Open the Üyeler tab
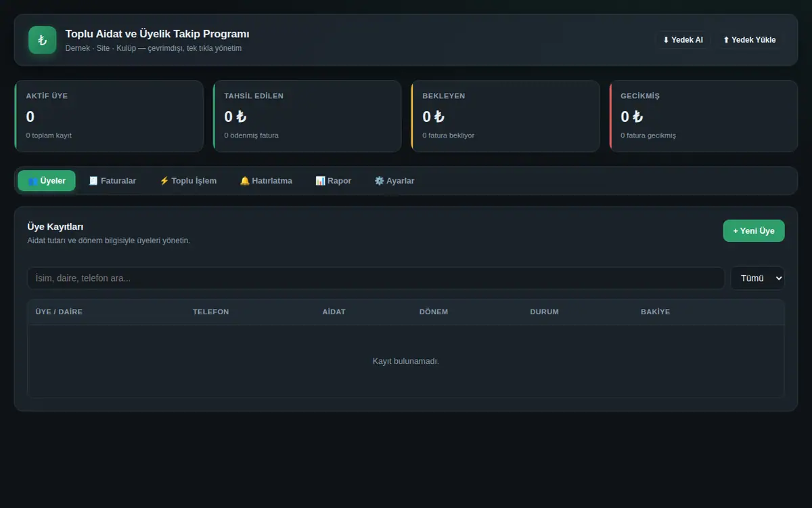This screenshot has height=508, width=812. click(47, 181)
